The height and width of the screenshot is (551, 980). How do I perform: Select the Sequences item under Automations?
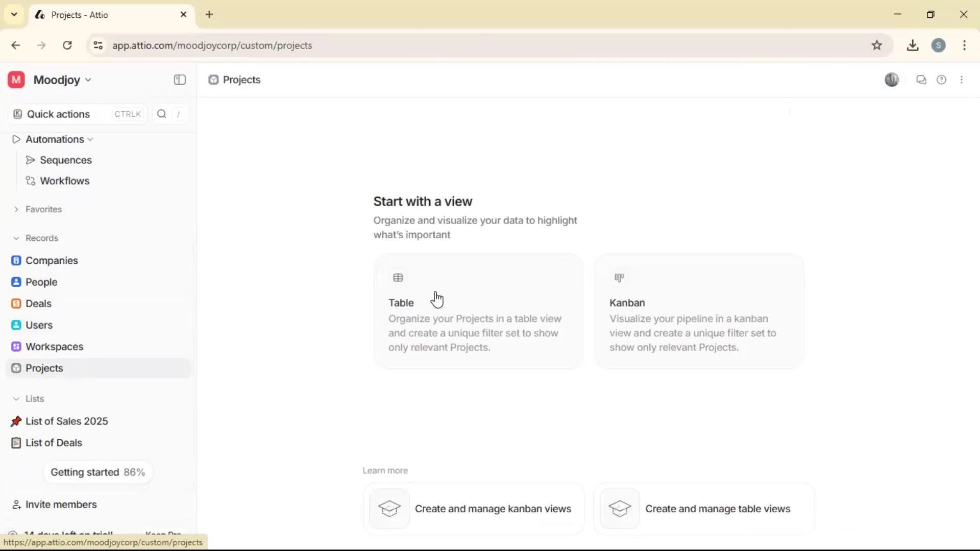[65, 160]
